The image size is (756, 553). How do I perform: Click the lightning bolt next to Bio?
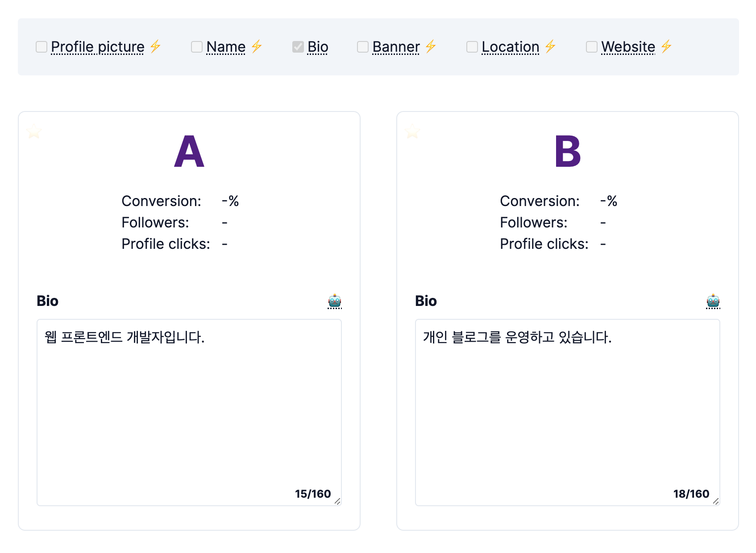coord(340,46)
